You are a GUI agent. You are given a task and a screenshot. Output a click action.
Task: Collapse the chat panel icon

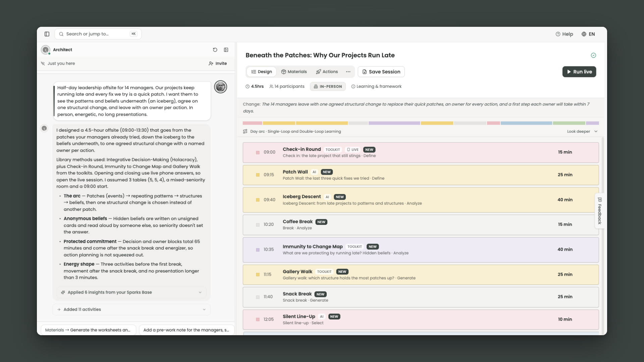pos(226,50)
